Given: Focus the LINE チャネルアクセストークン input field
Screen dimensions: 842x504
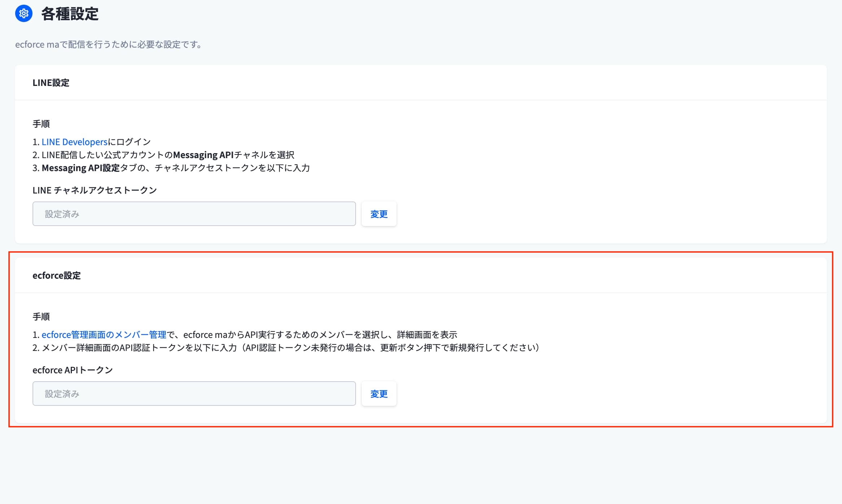Looking at the screenshot, I should pos(194,214).
